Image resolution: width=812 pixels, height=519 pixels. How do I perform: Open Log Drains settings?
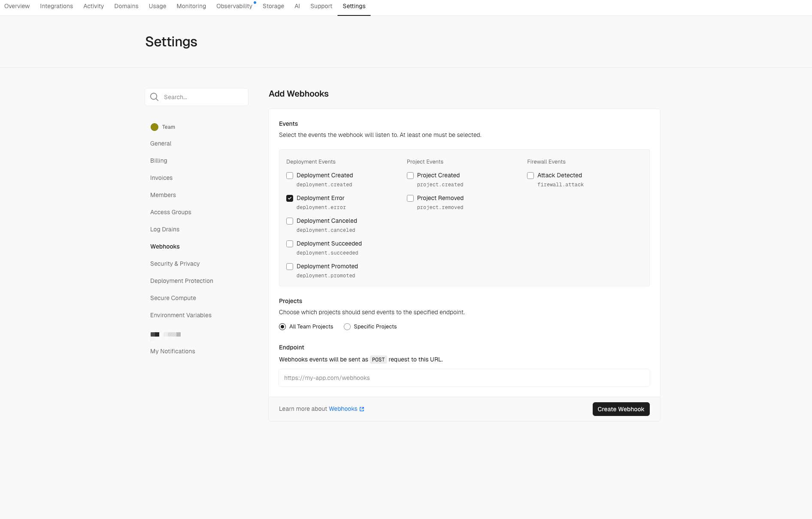[165, 229]
